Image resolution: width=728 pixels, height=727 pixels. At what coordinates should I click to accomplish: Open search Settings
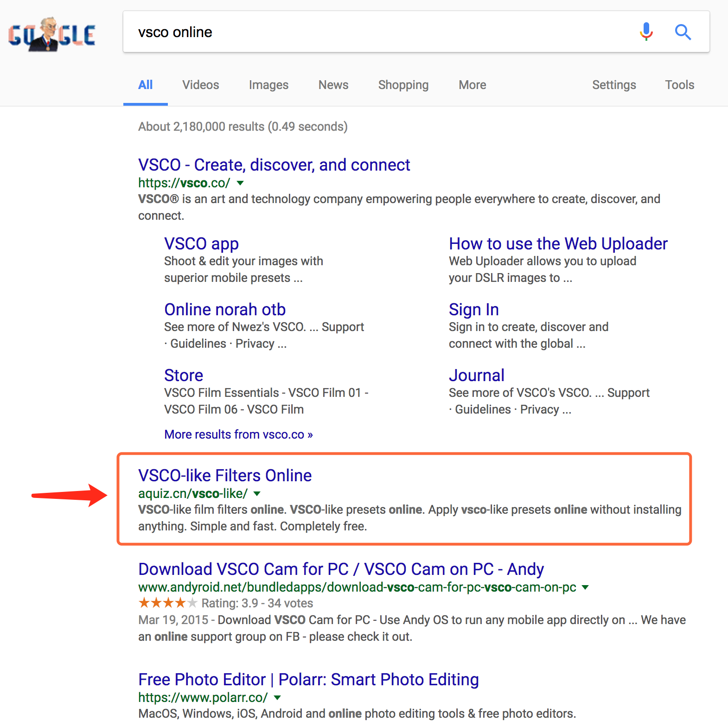pos(614,85)
